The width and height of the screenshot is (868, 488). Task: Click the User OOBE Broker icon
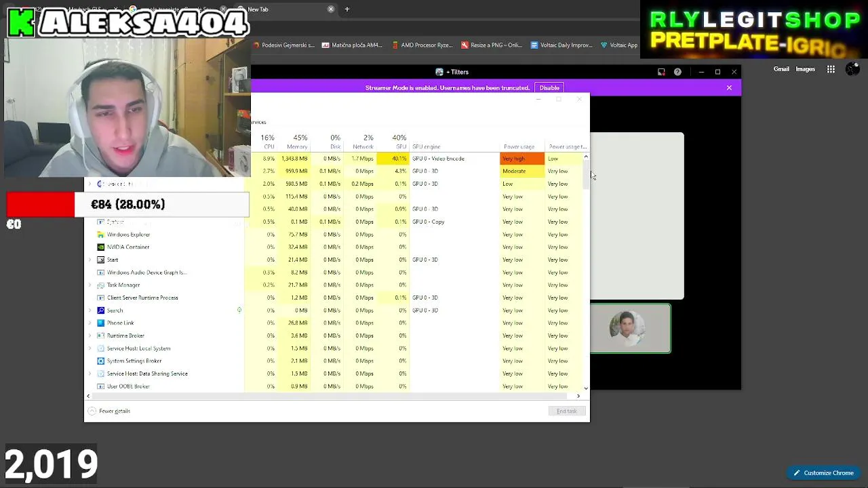[101, 386]
